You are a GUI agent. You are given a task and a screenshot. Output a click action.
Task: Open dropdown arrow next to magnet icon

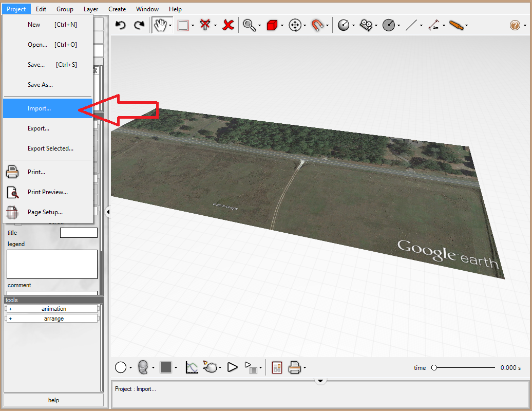click(328, 26)
